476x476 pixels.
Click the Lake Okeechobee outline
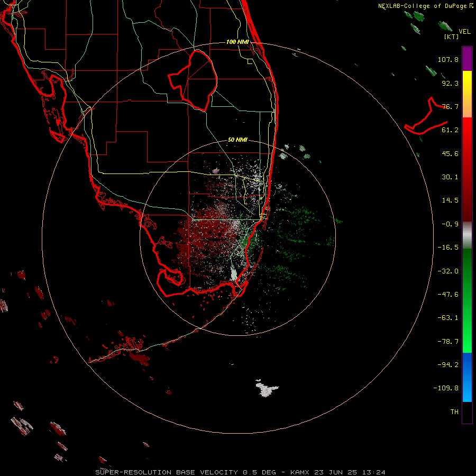[193, 80]
